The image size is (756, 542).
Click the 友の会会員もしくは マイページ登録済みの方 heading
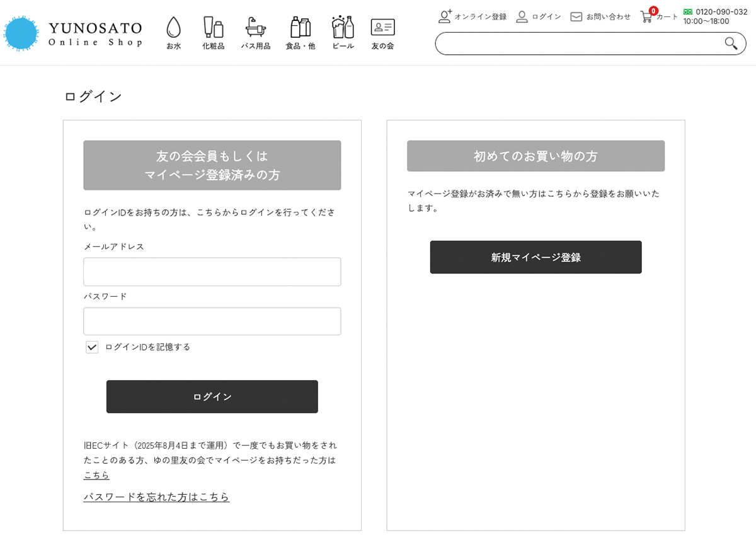pyautogui.click(x=212, y=165)
